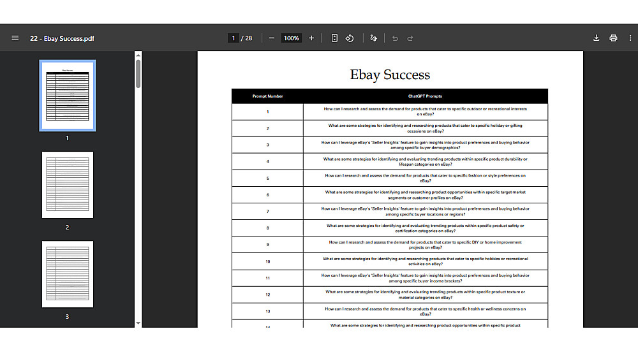Select page 1 thumbnail
Image resolution: width=638 pixels, height=364 pixels.
[x=68, y=96]
